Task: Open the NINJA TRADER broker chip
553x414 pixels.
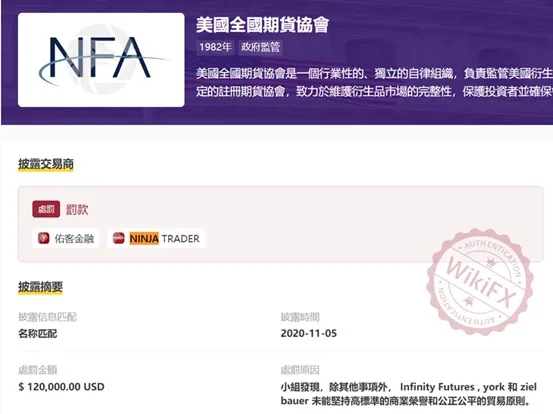Action: point(156,238)
